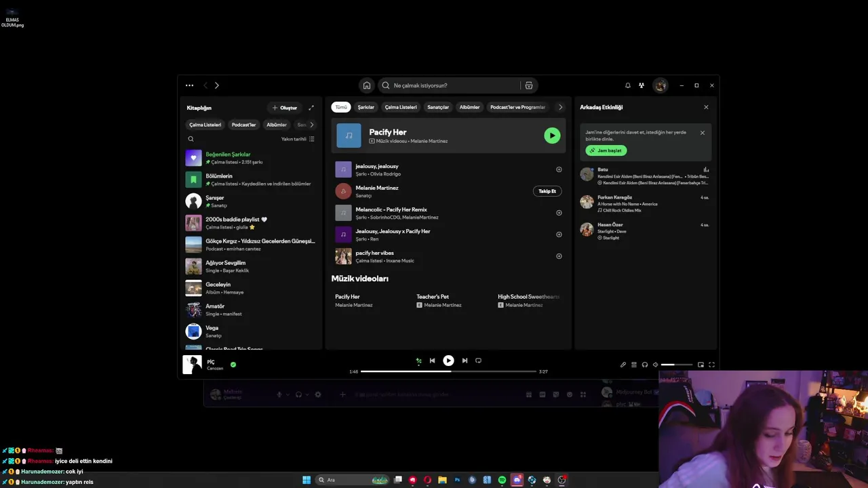The image size is (868, 488).
Task: Open the profile avatar menu
Action: pos(660,85)
